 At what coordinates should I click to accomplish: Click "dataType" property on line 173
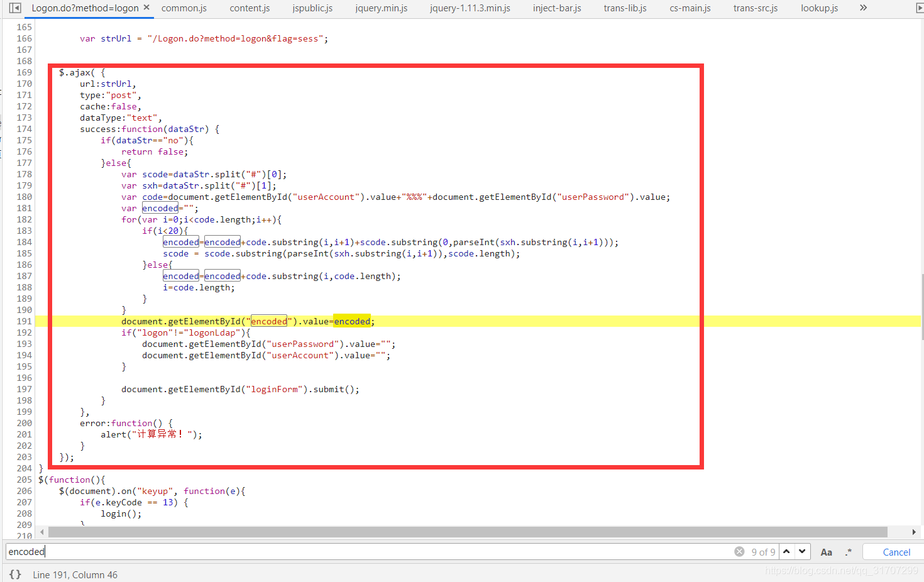pos(101,118)
